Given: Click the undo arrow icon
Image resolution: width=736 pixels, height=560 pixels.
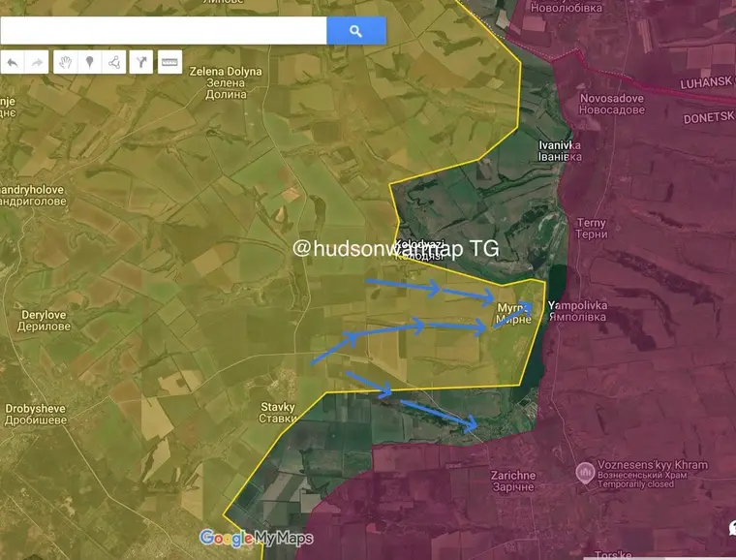Looking at the screenshot, I should coord(13,62).
